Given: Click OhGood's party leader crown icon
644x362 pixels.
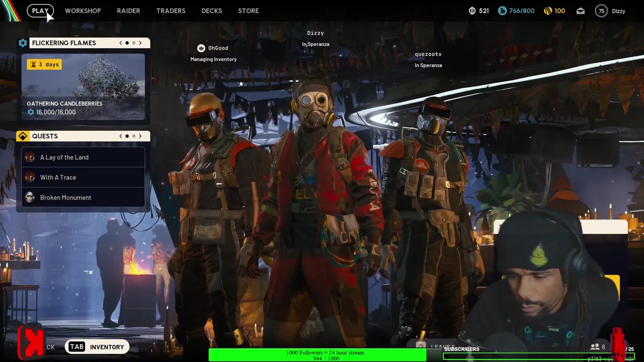Looking at the screenshot, I should click(201, 48).
